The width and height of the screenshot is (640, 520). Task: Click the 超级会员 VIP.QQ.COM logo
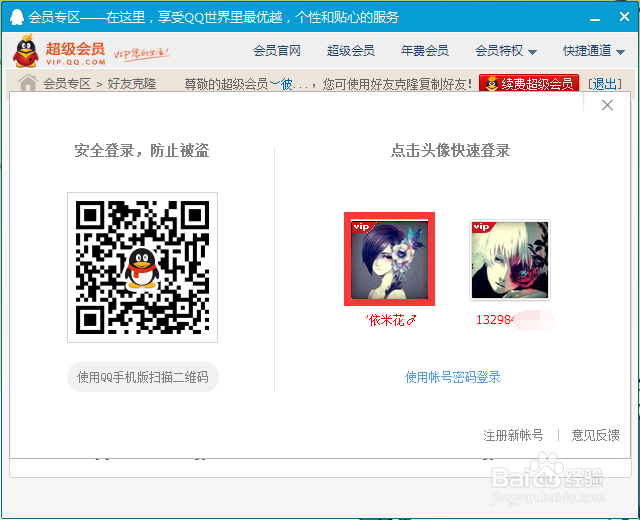[59, 51]
